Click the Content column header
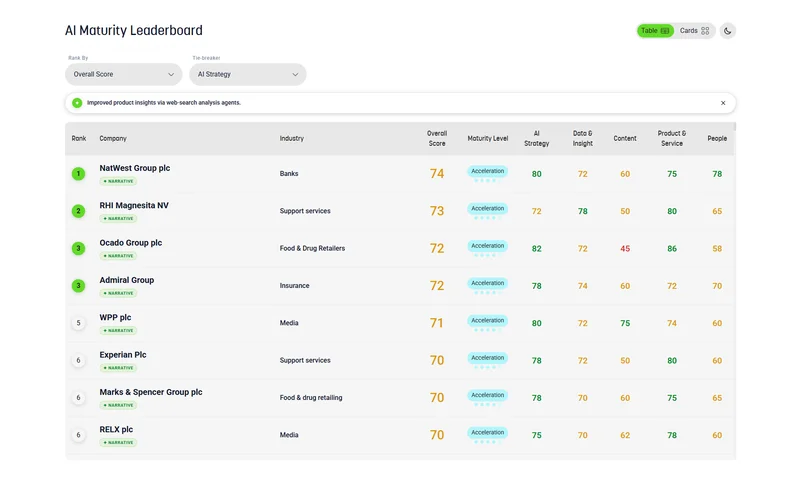This screenshot has height=479, width=800. 624,138
